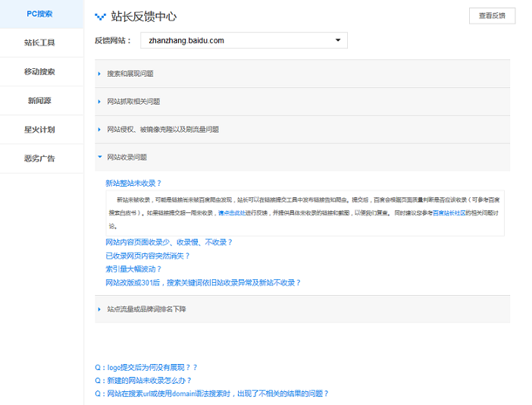The width and height of the screenshot is (532, 405).
Task: Click the 查看反馈 button
Action: (492, 16)
